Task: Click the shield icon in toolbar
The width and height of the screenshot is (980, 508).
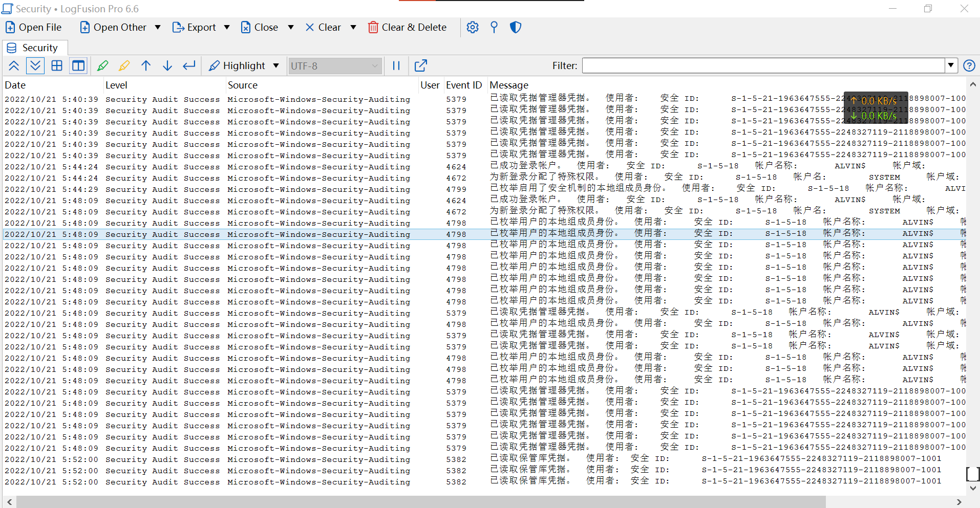Action: 516,28
